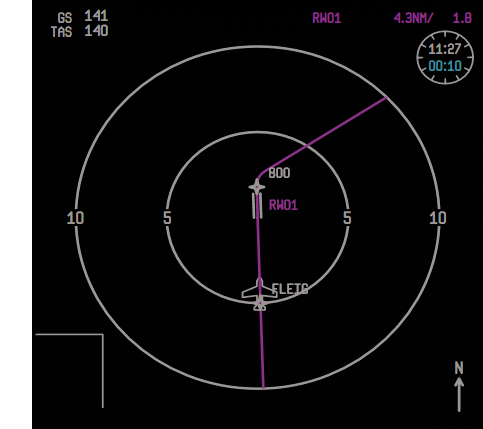483x429 pixels.
Task: Select the BOO waypoint star symbol
Action: click(x=257, y=187)
